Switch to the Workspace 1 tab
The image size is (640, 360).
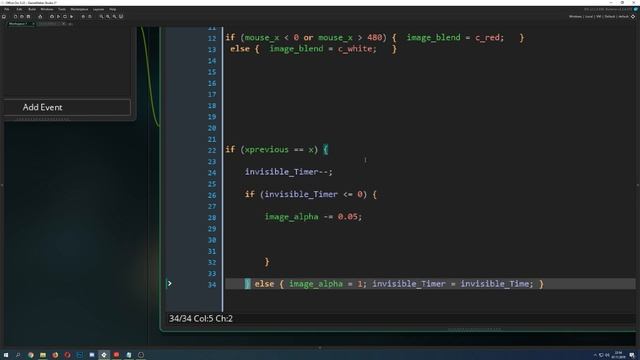pyautogui.click(x=18, y=24)
